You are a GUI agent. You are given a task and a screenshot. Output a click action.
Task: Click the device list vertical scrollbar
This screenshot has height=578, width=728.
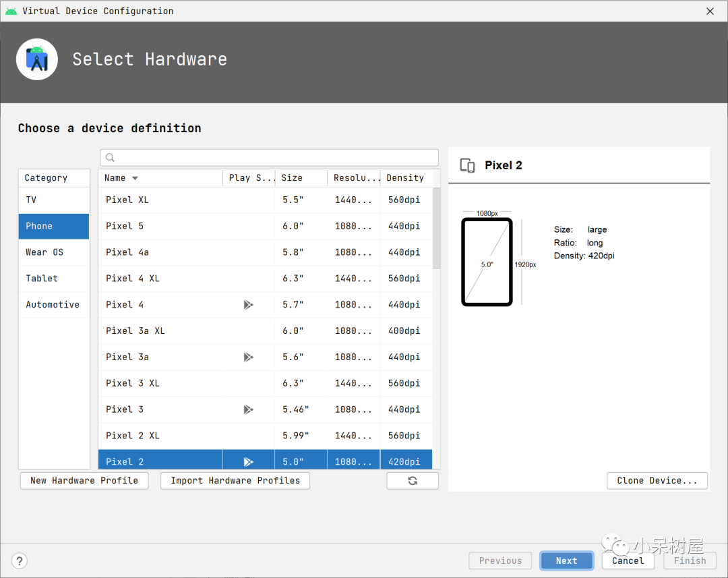pyautogui.click(x=436, y=228)
